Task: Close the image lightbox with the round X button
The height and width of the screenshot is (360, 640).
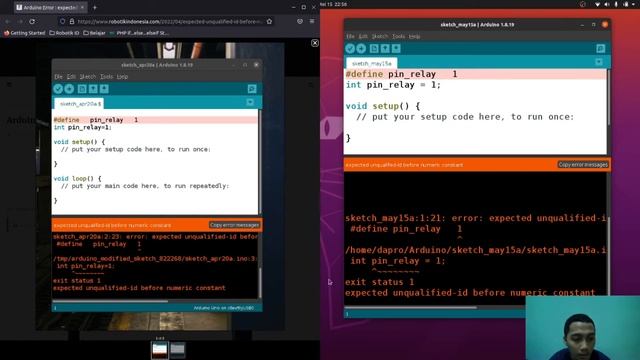Action: [315, 43]
